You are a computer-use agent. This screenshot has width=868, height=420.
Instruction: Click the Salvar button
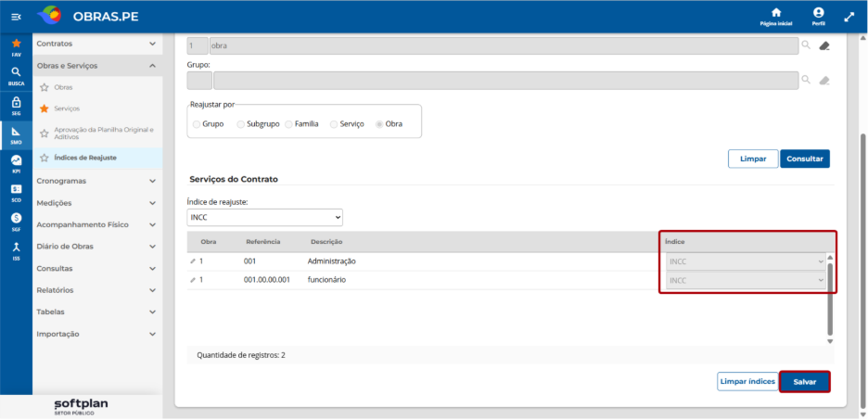[x=805, y=382]
